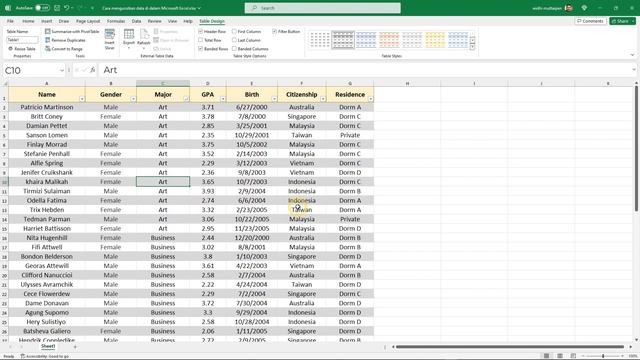Toggle Filter Button checkbox
The width and height of the screenshot is (640, 360).
(274, 31)
